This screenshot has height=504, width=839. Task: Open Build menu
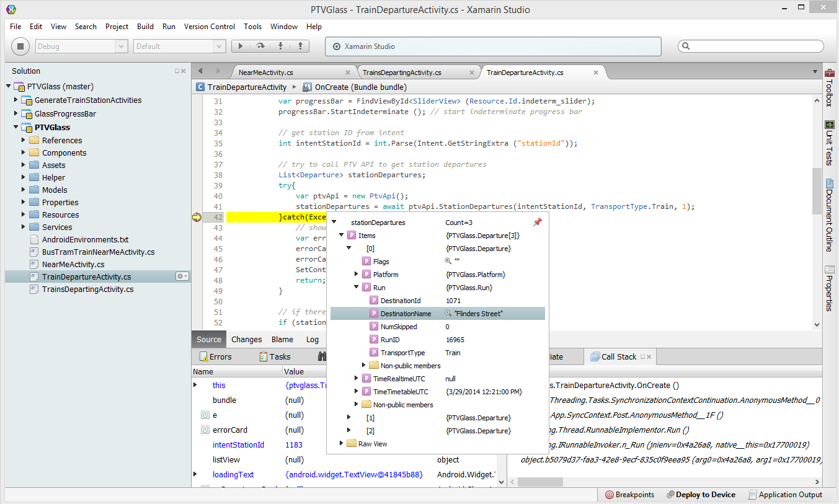click(145, 27)
